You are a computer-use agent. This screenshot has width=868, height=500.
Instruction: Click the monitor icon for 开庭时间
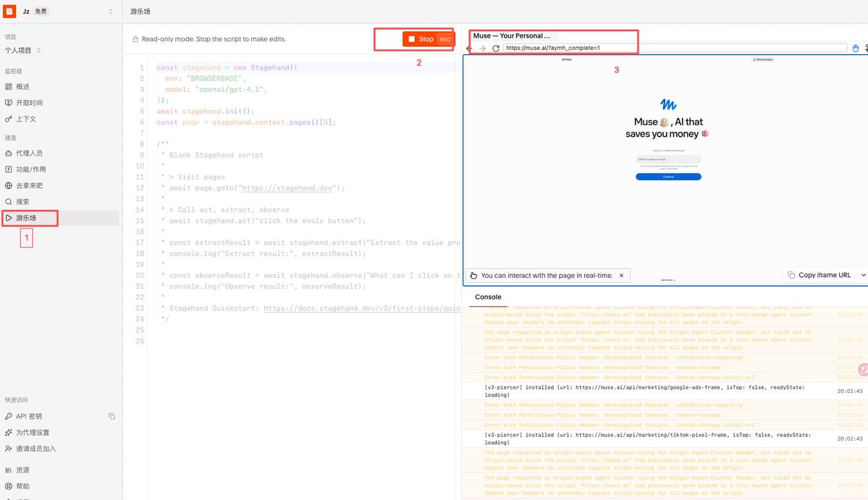8,102
